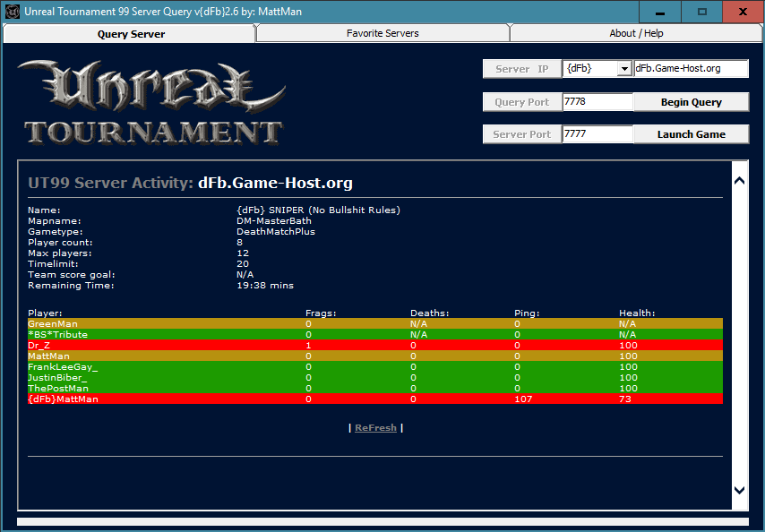
Task: Click the Unreal Tournament logo
Action: pos(151,102)
